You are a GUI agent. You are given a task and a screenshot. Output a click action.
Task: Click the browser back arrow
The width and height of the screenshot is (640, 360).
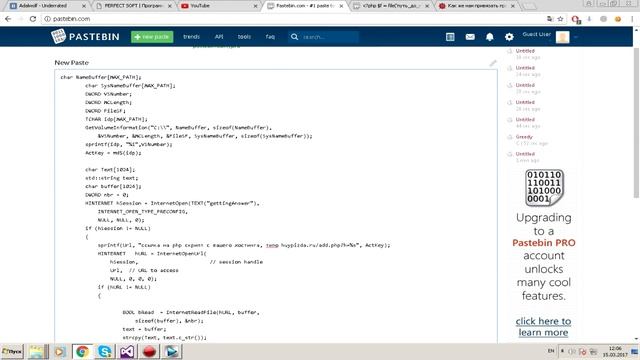pyautogui.click(x=9, y=19)
